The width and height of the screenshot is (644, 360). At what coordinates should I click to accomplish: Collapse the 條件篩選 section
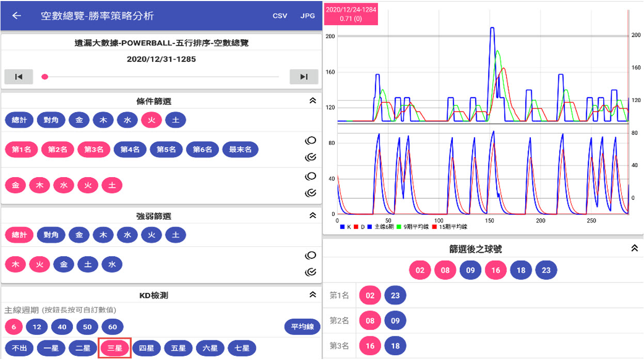tap(312, 101)
